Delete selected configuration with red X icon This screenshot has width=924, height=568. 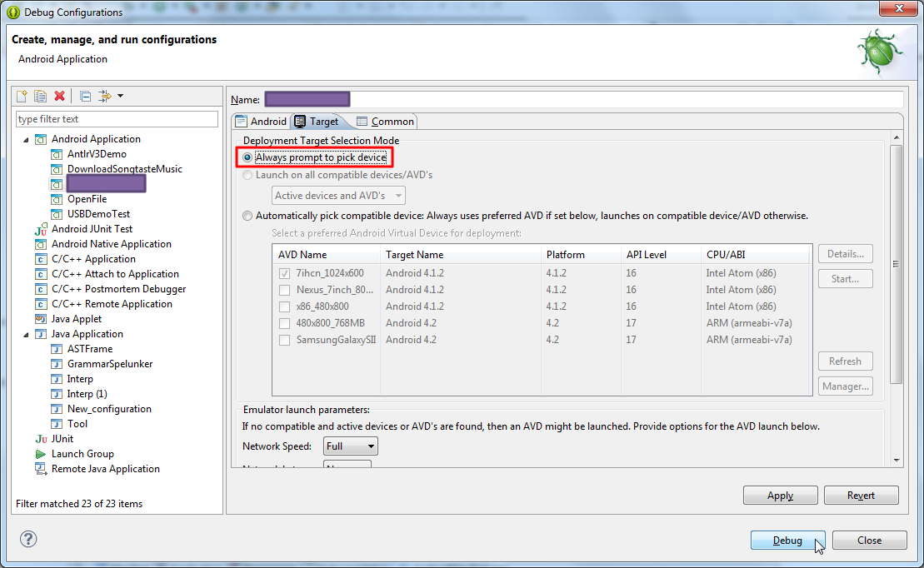pyautogui.click(x=59, y=96)
